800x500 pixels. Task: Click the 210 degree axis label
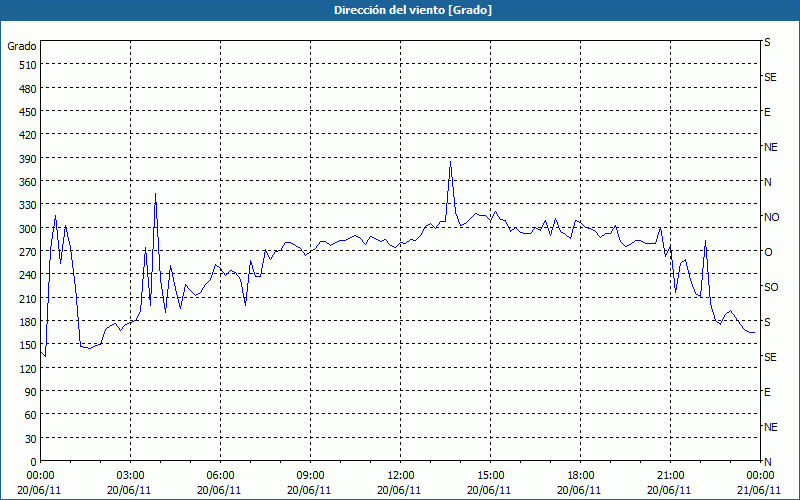pos(28,299)
